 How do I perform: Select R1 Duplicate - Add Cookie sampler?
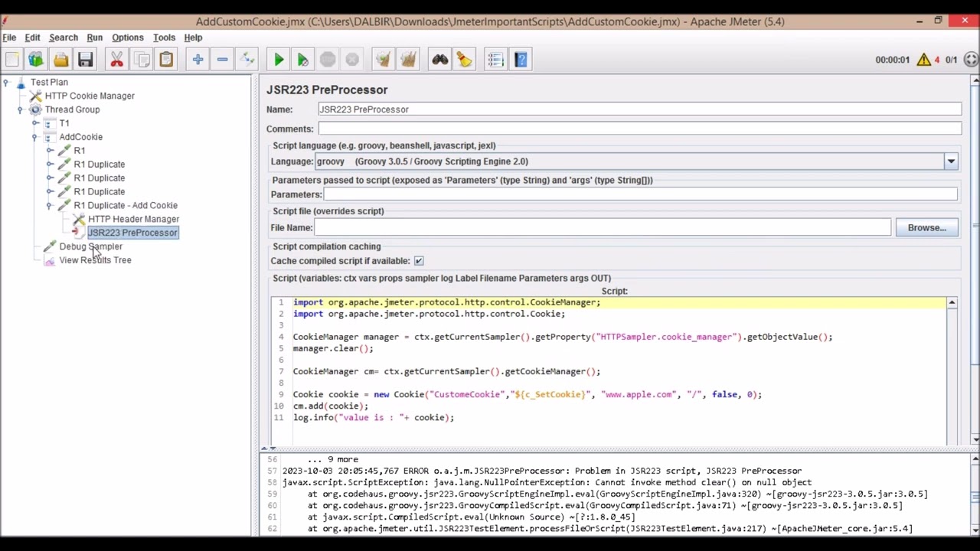126,205
